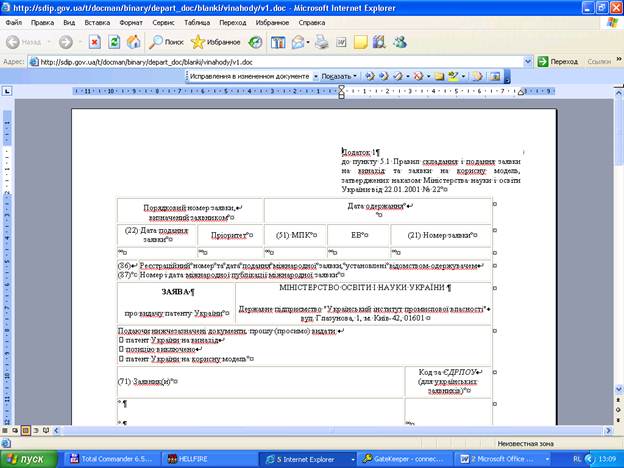The image size is (624, 468).
Task: Toggle Track Changes icon in review toolbar
Action: [x=477, y=76]
